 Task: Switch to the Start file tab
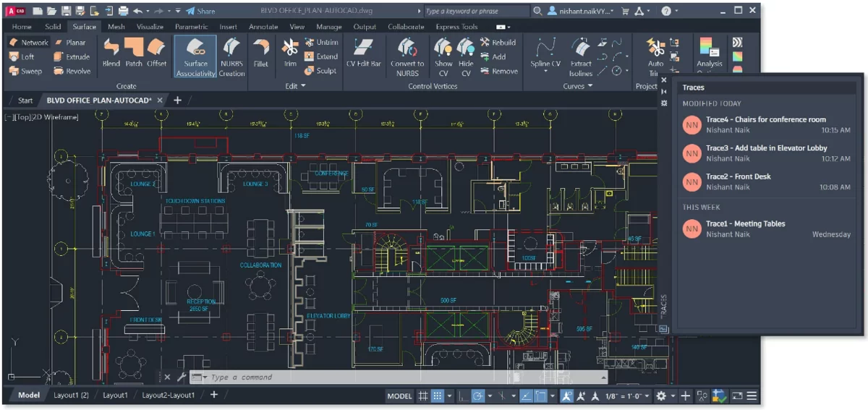(x=25, y=100)
